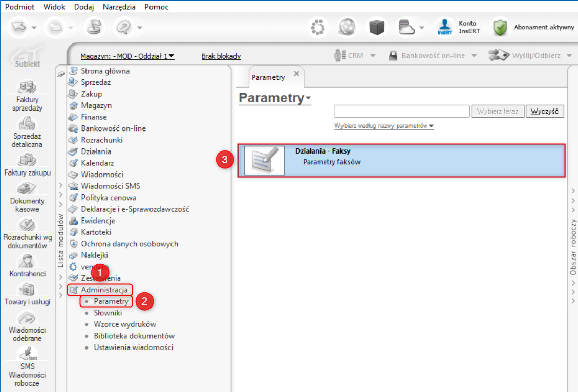Click the back navigation arrow icon
This screenshot has width=578, height=392.
coord(18,27)
